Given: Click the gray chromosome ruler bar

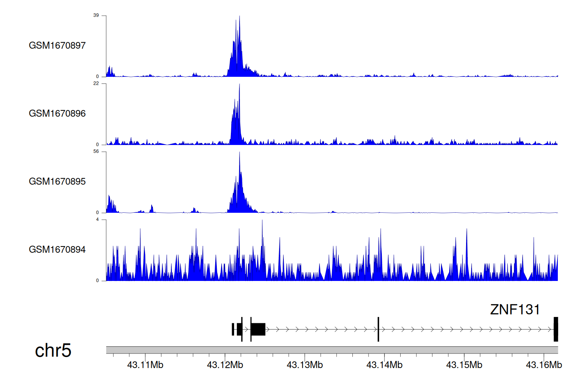Looking at the screenshot, I should coord(332,350).
